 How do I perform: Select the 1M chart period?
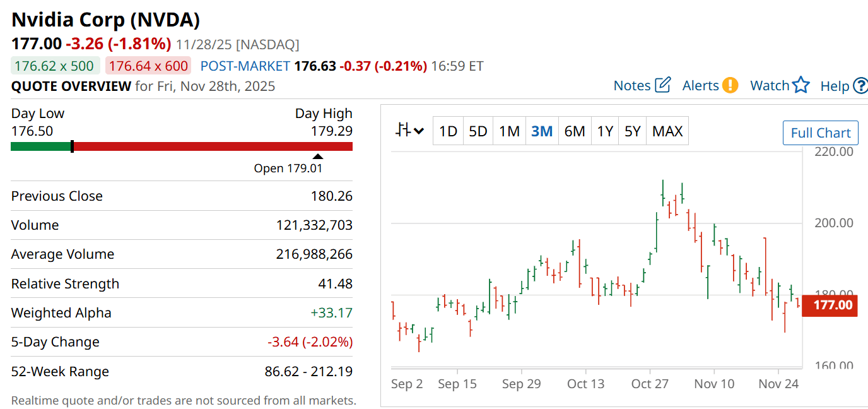click(509, 131)
